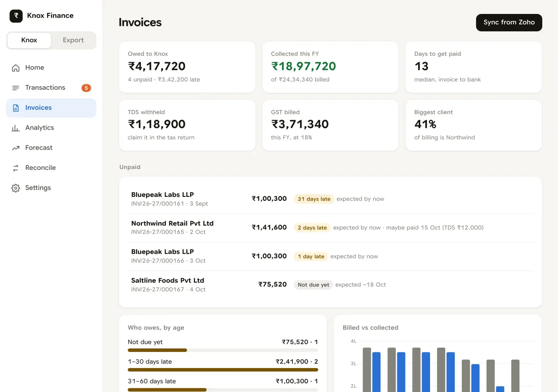Screen dimensions: 558x392
Task: Click the Transactions list icon
Action: coord(16,88)
